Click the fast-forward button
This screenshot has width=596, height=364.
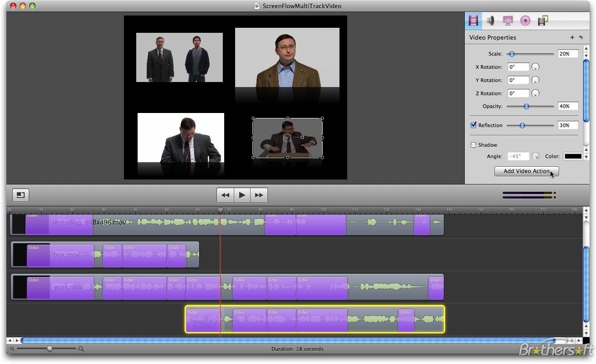(259, 195)
